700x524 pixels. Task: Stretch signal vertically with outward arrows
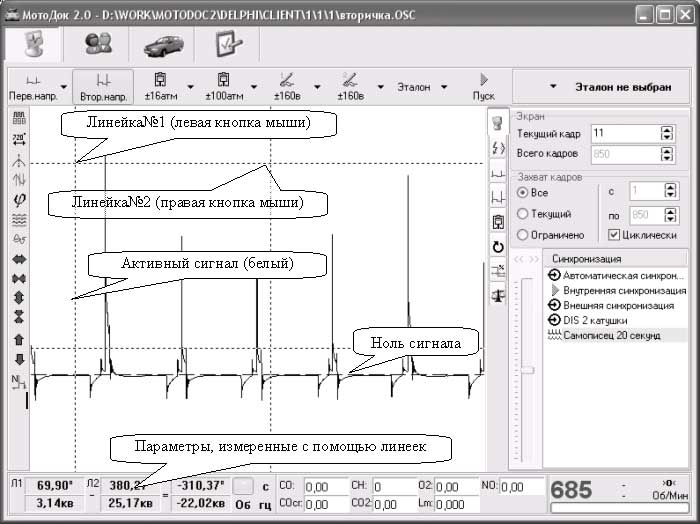pos(19,298)
